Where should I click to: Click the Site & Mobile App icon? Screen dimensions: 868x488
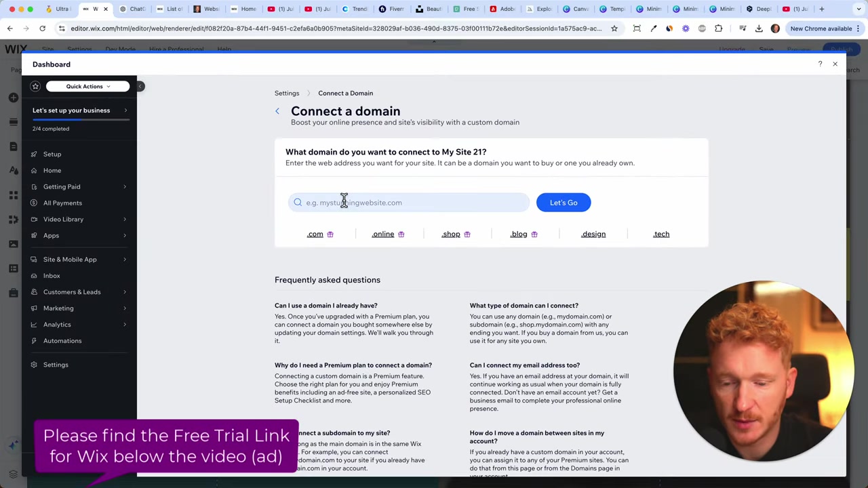pos(34,259)
